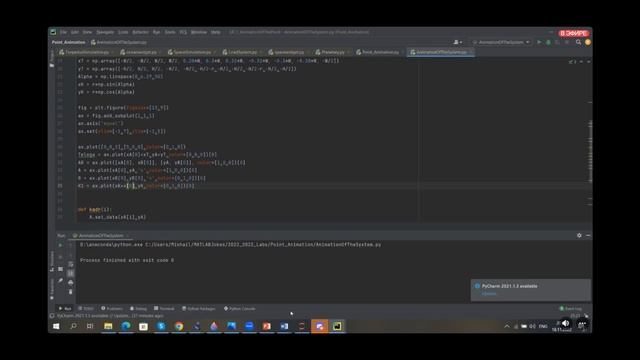Open the Refactor menu
Image resolution: width=640 pixels, height=360 pixels.
(140, 32)
